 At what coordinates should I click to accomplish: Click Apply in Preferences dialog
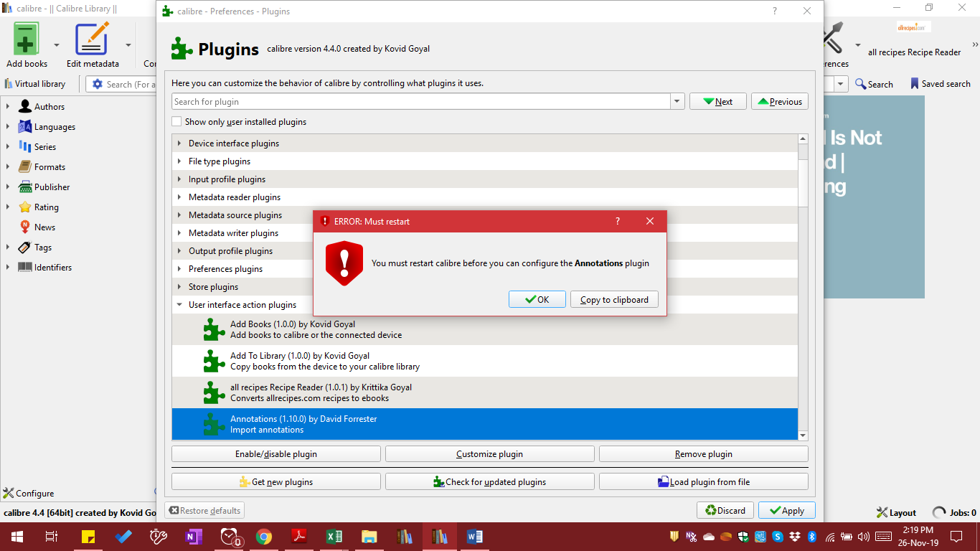[786, 510]
